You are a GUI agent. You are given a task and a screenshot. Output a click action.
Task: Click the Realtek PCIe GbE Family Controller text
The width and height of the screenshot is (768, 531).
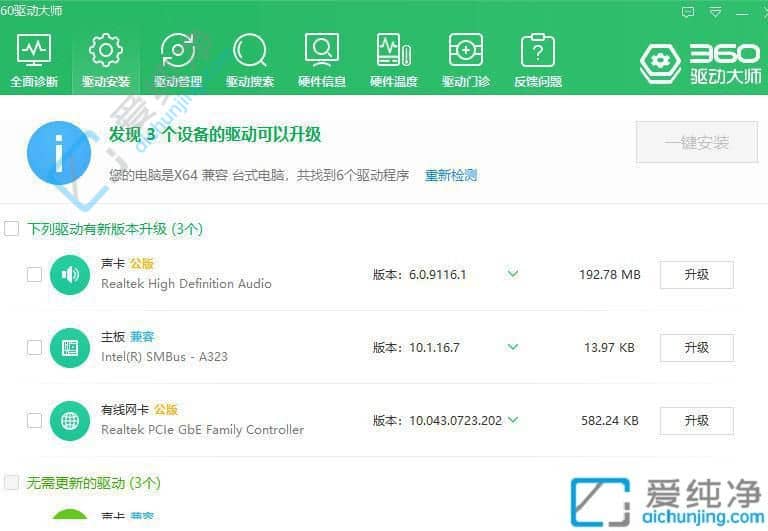202,430
